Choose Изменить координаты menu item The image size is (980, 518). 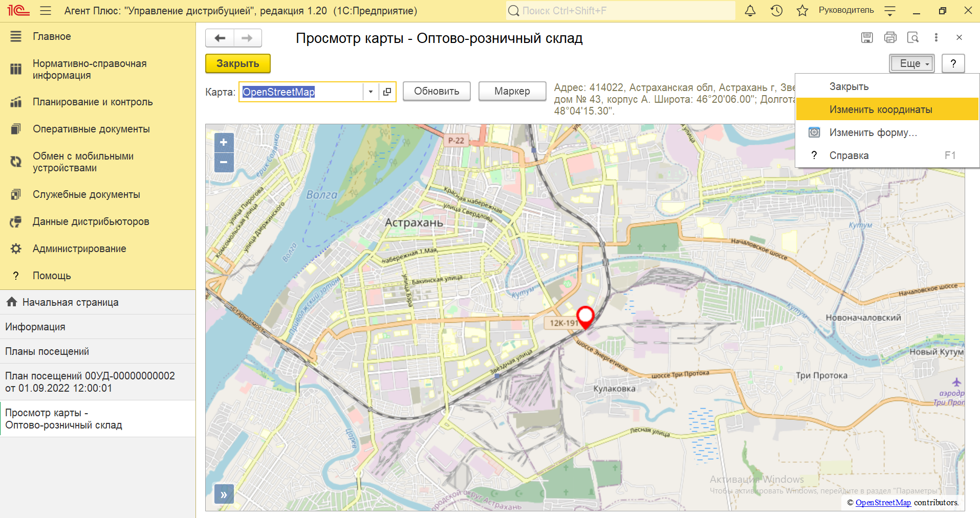[x=887, y=109]
